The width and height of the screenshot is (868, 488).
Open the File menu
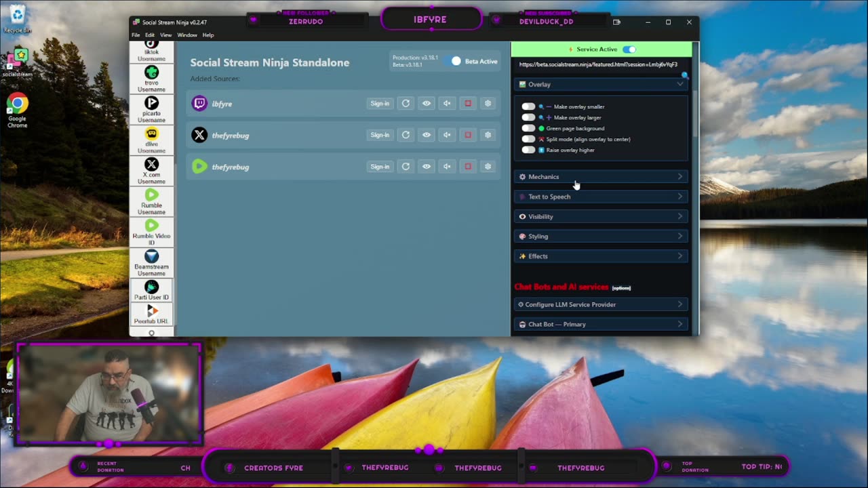point(136,35)
